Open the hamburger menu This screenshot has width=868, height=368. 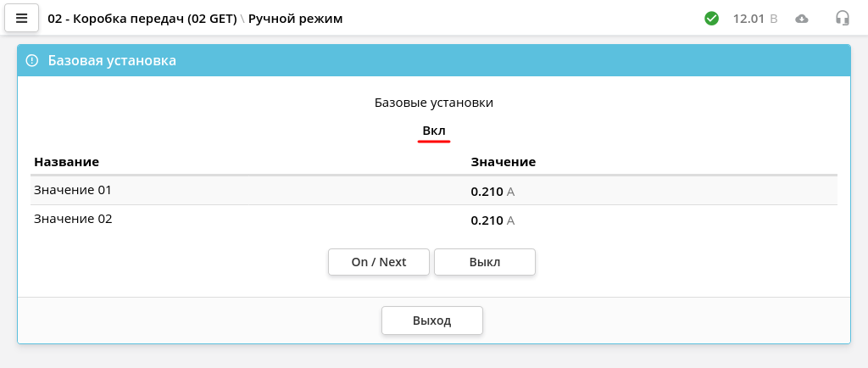tap(21, 19)
